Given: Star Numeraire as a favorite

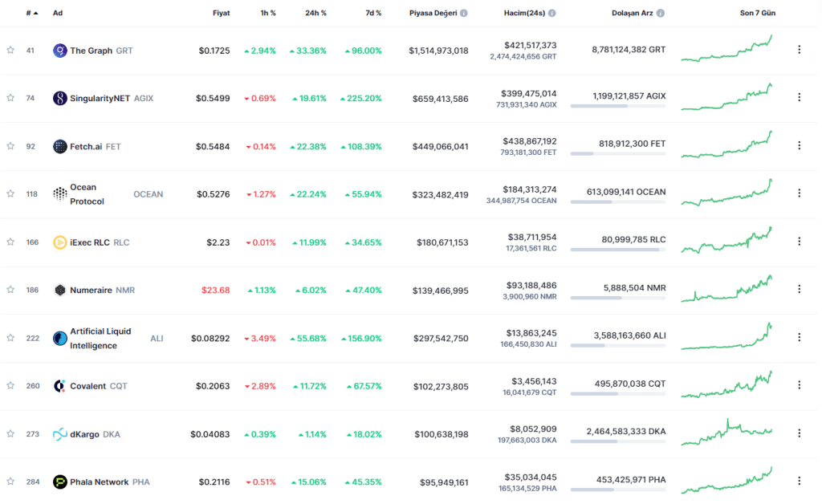Looking at the screenshot, I should 10,290.
